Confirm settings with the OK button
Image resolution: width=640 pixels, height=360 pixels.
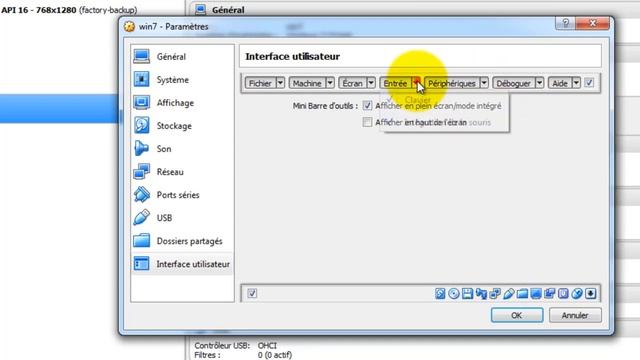click(x=517, y=315)
